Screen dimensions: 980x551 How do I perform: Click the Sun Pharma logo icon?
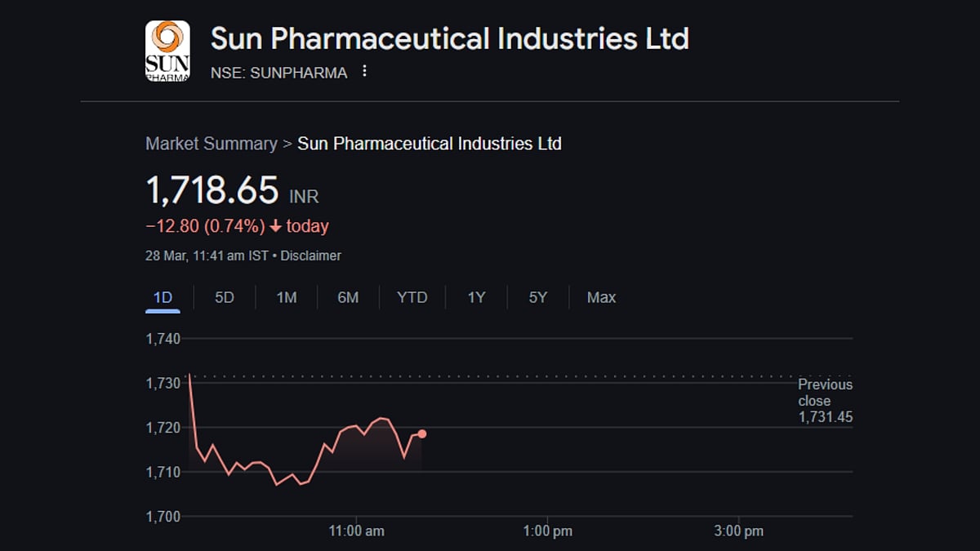click(x=167, y=51)
